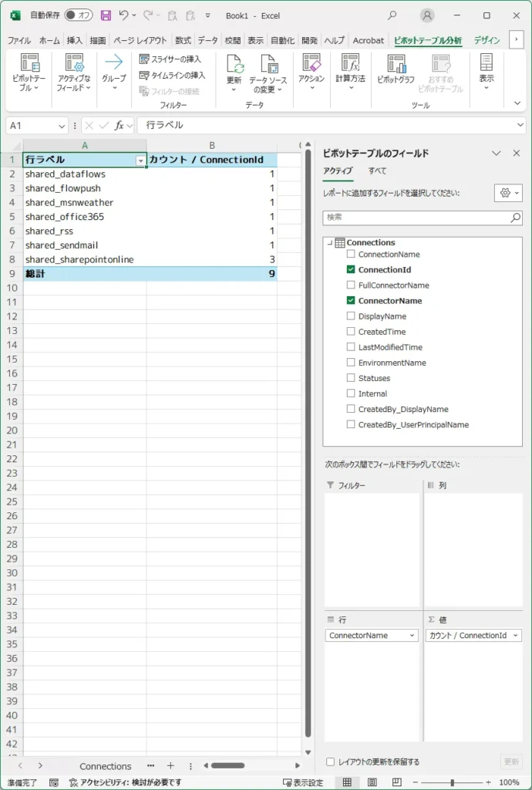
Task: Expand the Name Box dropdown arrow
Action: [62, 126]
